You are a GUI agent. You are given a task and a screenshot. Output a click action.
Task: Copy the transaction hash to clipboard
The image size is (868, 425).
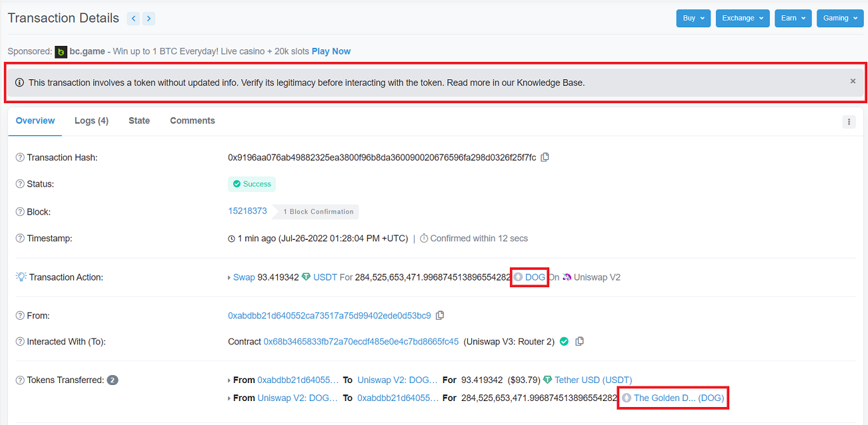pyautogui.click(x=545, y=158)
